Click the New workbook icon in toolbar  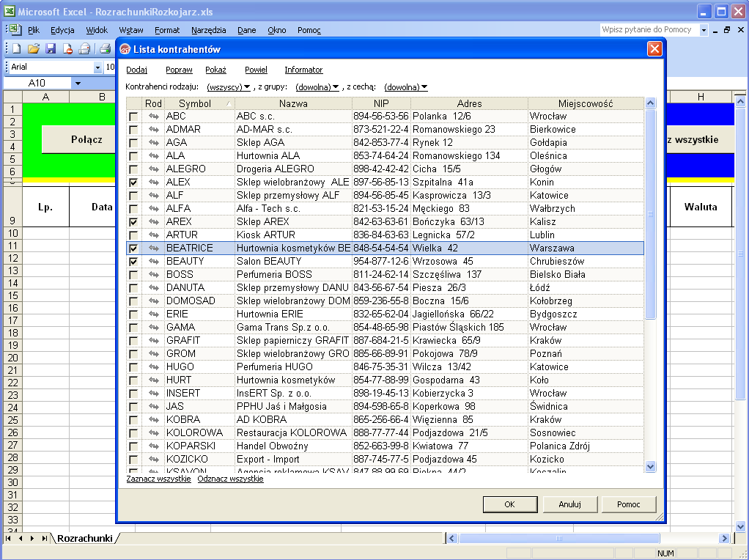(x=15, y=49)
